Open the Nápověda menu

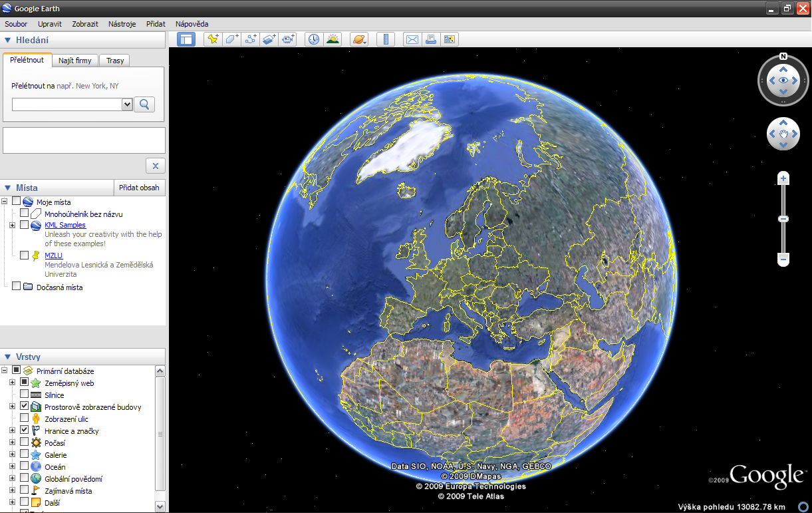point(192,24)
